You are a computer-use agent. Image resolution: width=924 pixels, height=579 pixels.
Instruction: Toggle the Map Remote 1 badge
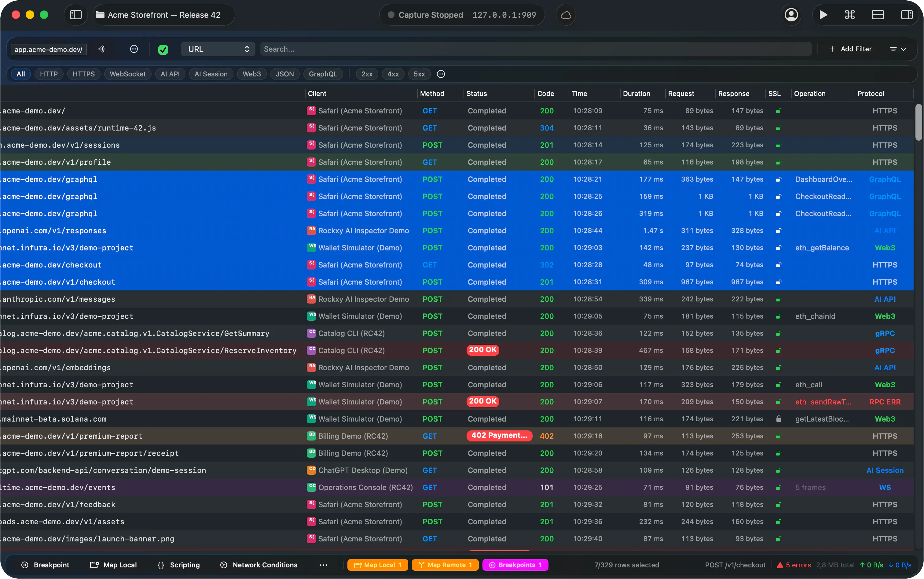click(x=445, y=565)
